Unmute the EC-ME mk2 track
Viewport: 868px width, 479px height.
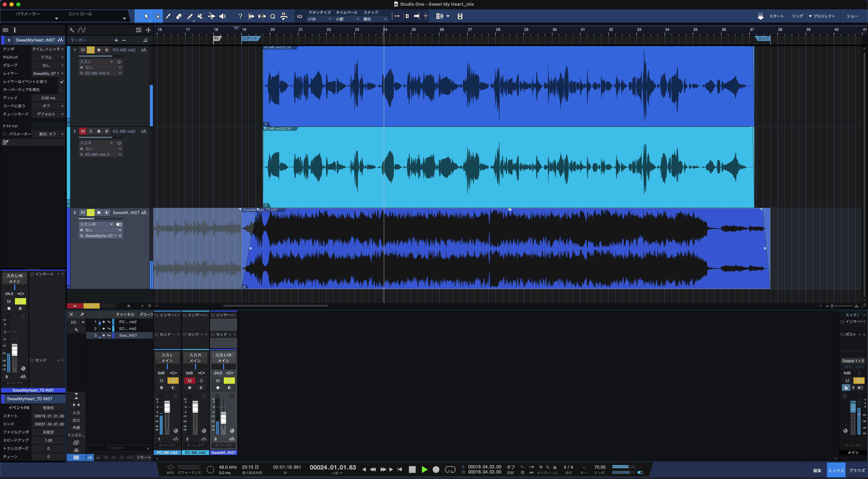83,131
